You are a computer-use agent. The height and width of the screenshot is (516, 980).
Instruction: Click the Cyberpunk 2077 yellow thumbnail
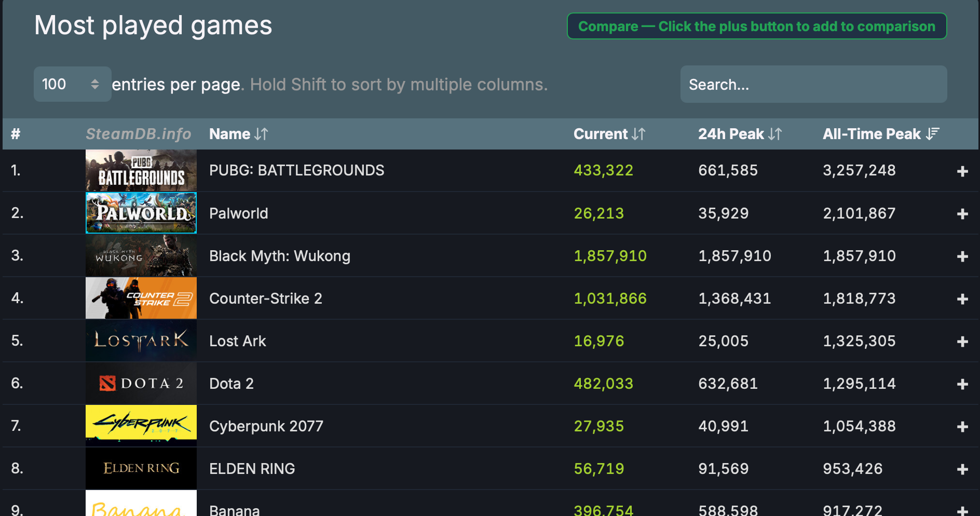(141, 426)
